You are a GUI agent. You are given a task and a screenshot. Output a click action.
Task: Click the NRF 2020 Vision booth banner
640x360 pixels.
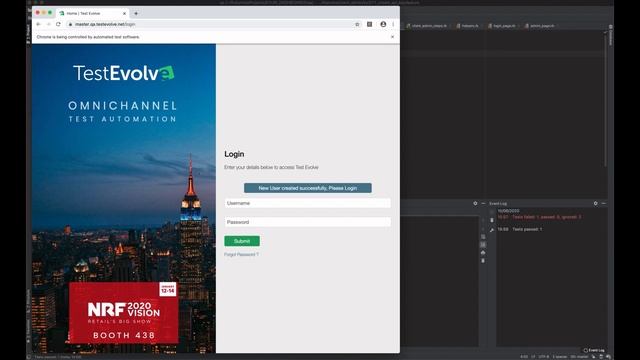pos(124,313)
